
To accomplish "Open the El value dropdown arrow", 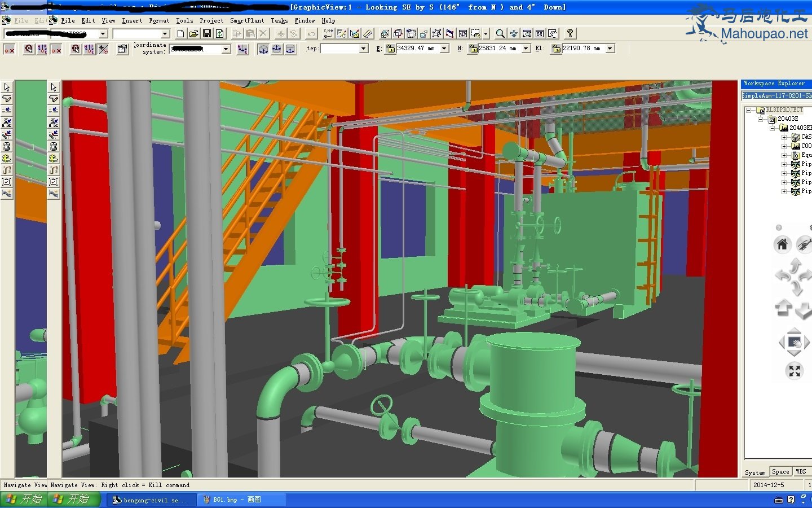I will pyautogui.click(x=610, y=49).
